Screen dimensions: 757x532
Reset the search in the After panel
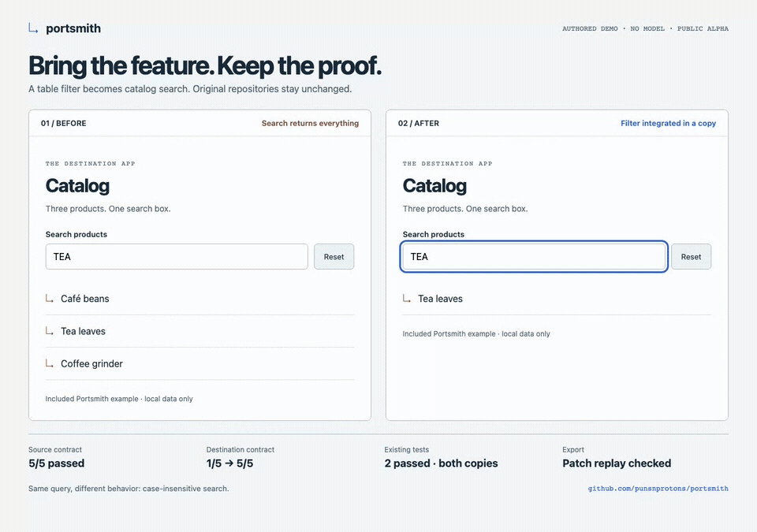click(691, 257)
